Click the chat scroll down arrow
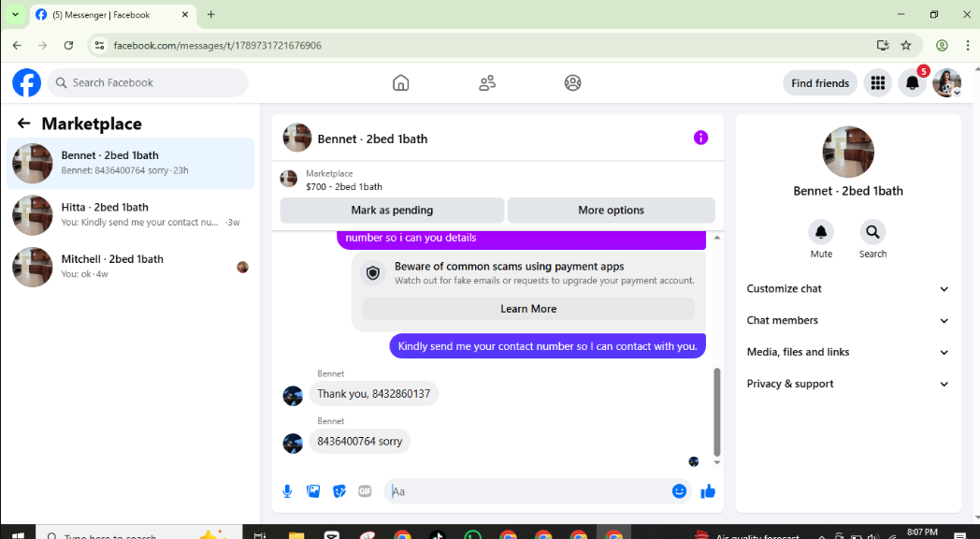Viewport: 980px width, 539px height. (717, 462)
